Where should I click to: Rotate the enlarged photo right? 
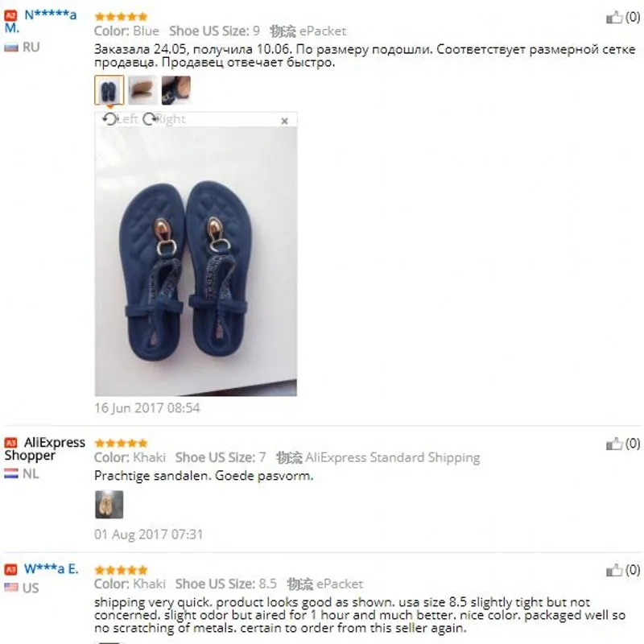tap(164, 119)
